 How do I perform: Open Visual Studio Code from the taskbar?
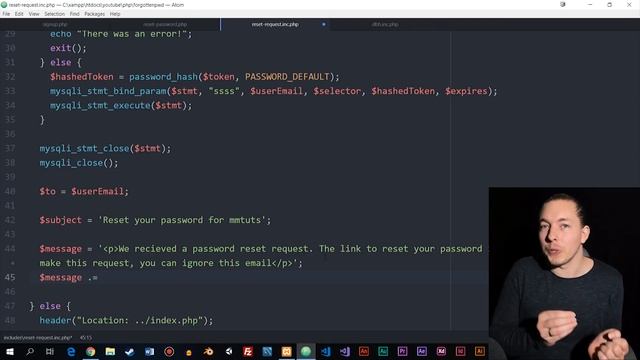(325, 351)
